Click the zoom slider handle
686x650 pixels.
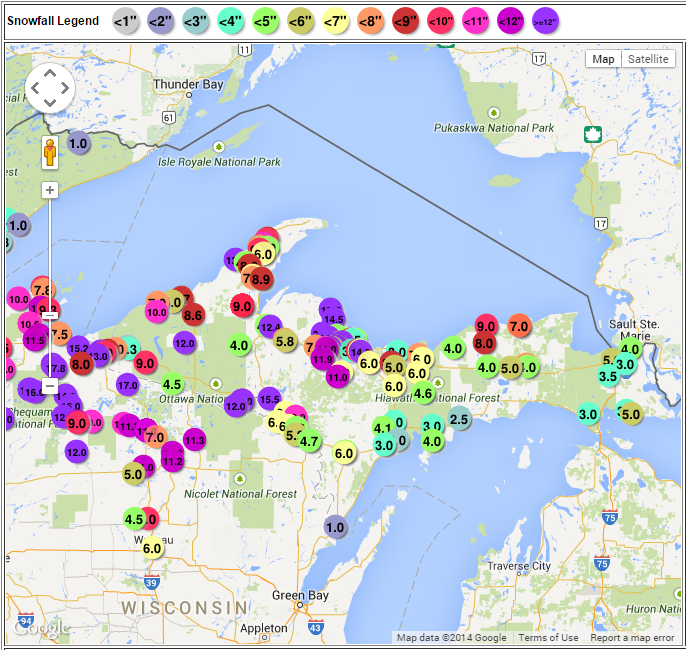pyautogui.click(x=50, y=315)
